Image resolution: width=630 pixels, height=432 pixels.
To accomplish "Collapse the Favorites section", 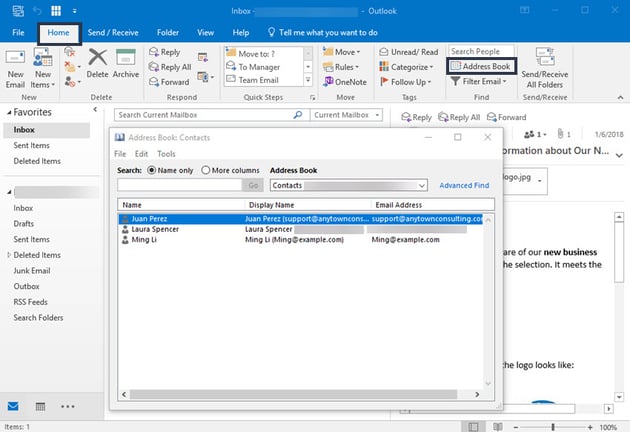I will point(9,113).
